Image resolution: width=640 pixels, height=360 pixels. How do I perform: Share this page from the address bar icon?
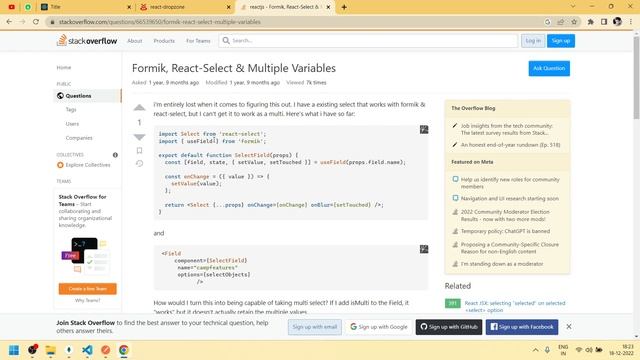(560, 22)
